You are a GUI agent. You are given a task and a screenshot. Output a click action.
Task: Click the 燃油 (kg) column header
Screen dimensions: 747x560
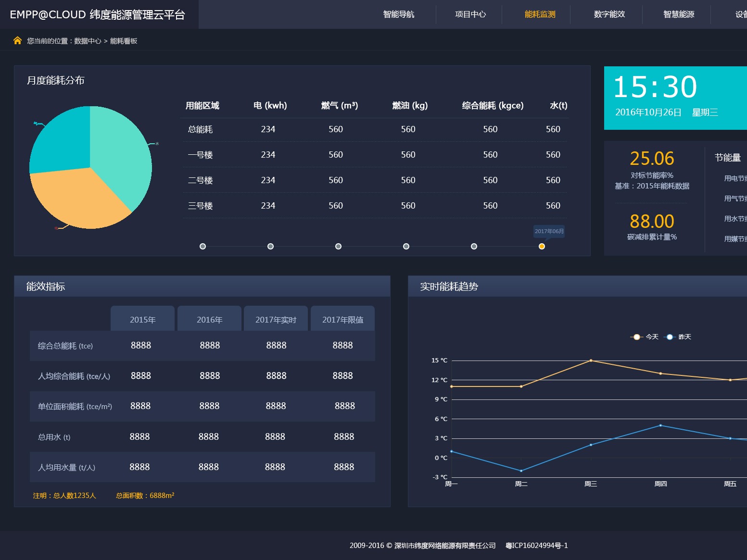pyautogui.click(x=410, y=106)
